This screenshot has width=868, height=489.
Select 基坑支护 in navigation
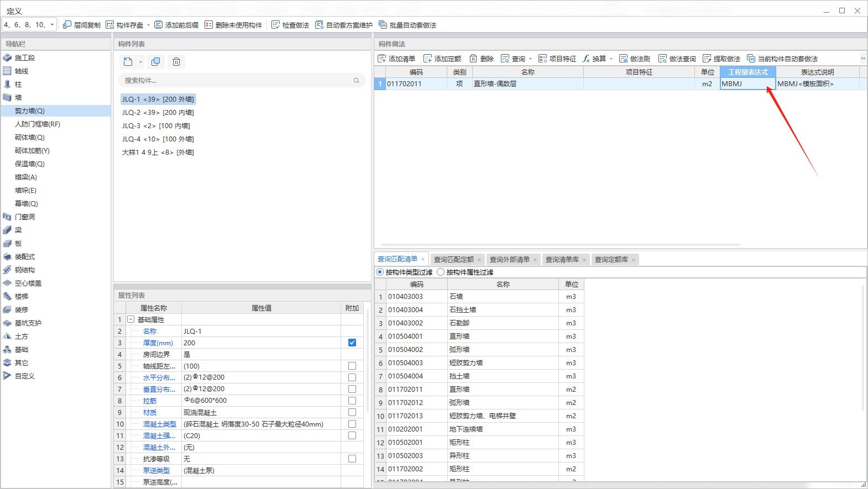28,323
